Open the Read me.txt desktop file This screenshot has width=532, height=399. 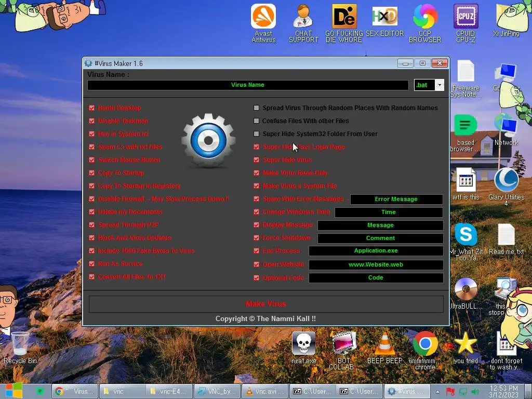click(506, 239)
